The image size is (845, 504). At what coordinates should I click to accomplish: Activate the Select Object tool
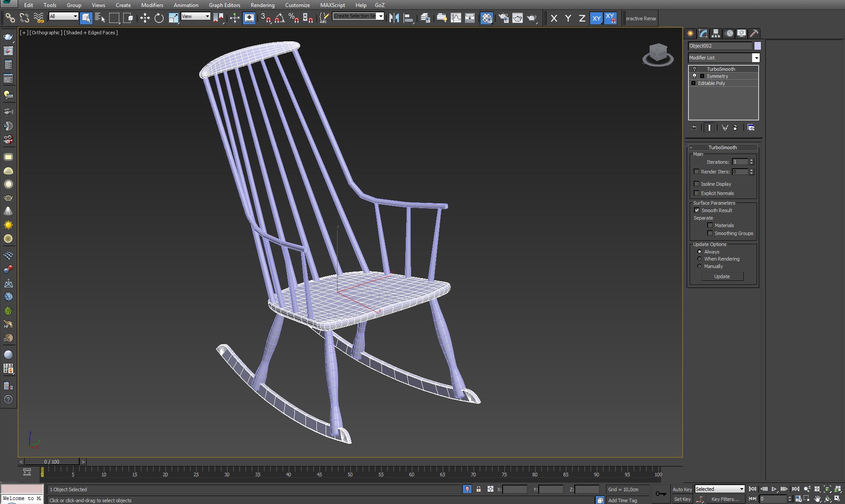coord(86,18)
